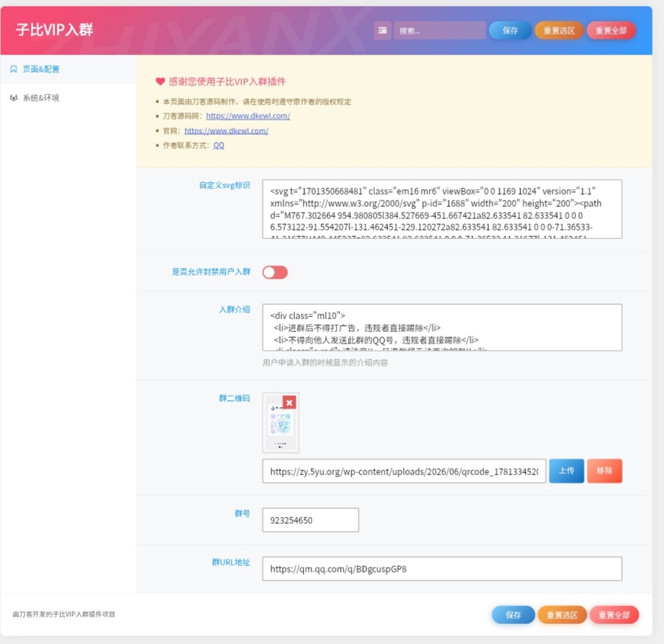
Task: Click the heart icon in the thanks notice
Action: coord(160,82)
